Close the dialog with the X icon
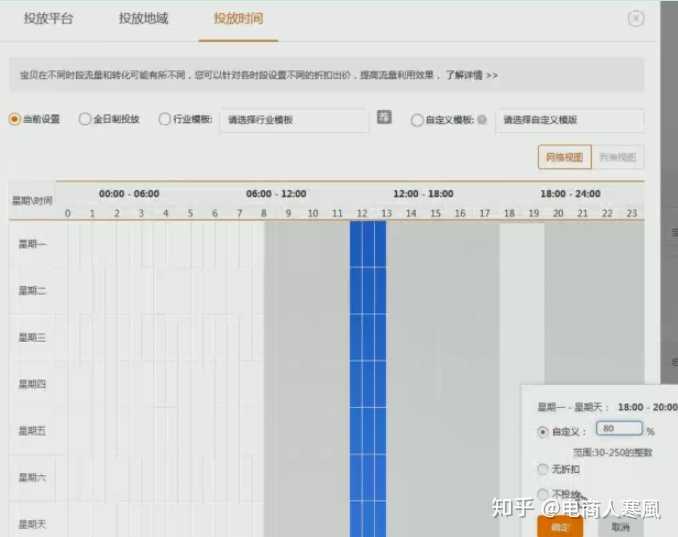 pyautogui.click(x=635, y=19)
